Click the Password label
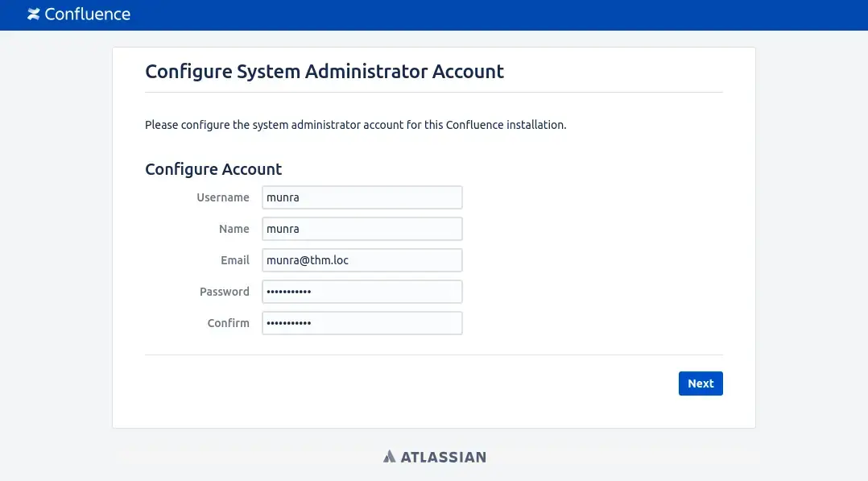Image resolution: width=868 pixels, height=481 pixels. 224,292
